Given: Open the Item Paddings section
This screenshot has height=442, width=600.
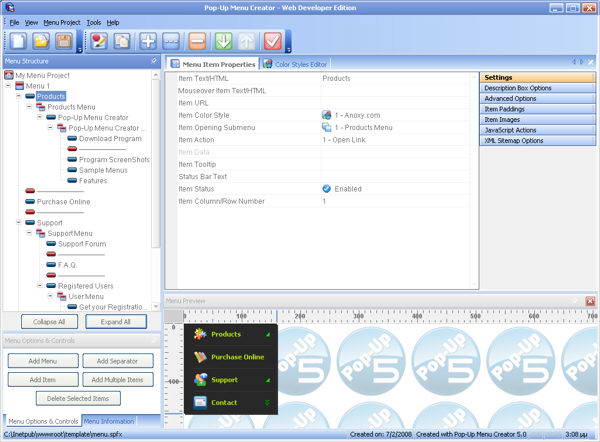Looking at the screenshot, I should [538, 109].
